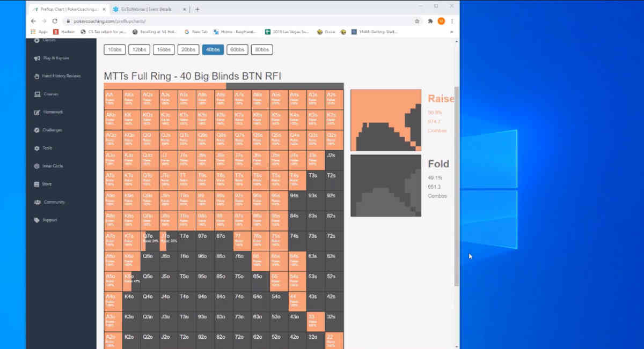Click the Play & Explore megaphone icon
The height and width of the screenshot is (349, 644).
pos(37,58)
